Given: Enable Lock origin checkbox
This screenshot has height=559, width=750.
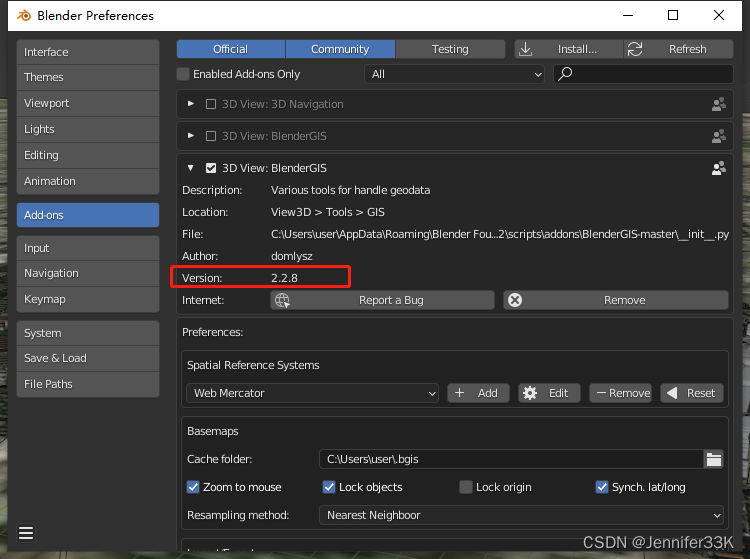Looking at the screenshot, I should [x=465, y=487].
